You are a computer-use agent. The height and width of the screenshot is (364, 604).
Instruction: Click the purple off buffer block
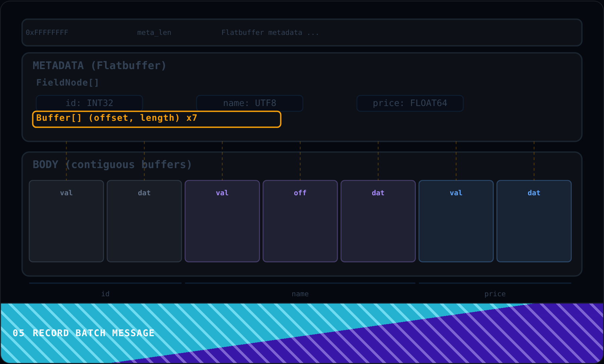pyautogui.click(x=300, y=221)
